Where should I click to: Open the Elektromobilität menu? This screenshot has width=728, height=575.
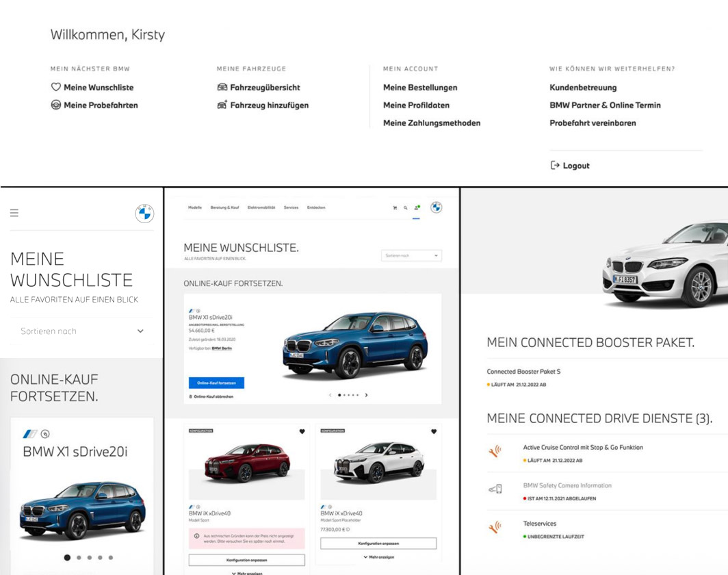261,207
